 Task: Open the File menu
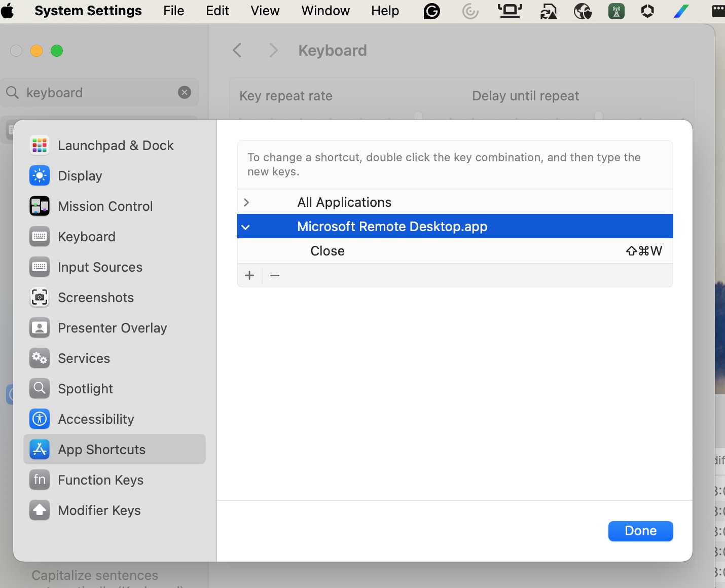(x=174, y=11)
